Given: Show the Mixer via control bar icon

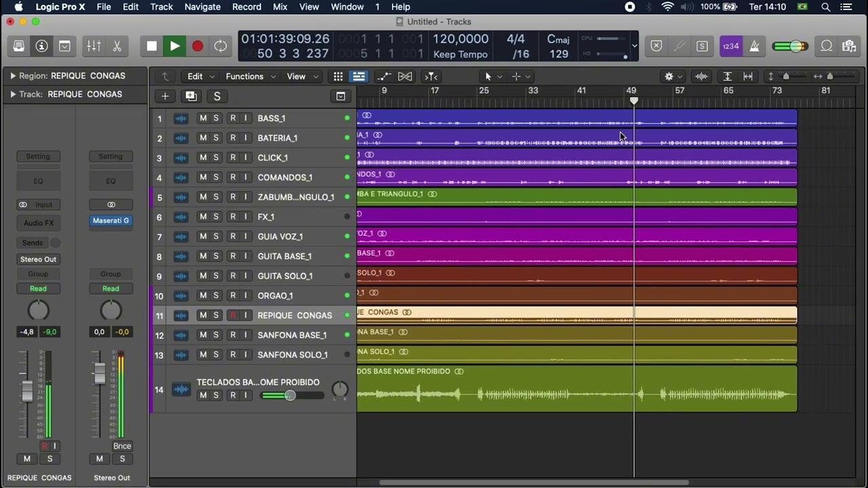Looking at the screenshot, I should click(x=94, y=46).
